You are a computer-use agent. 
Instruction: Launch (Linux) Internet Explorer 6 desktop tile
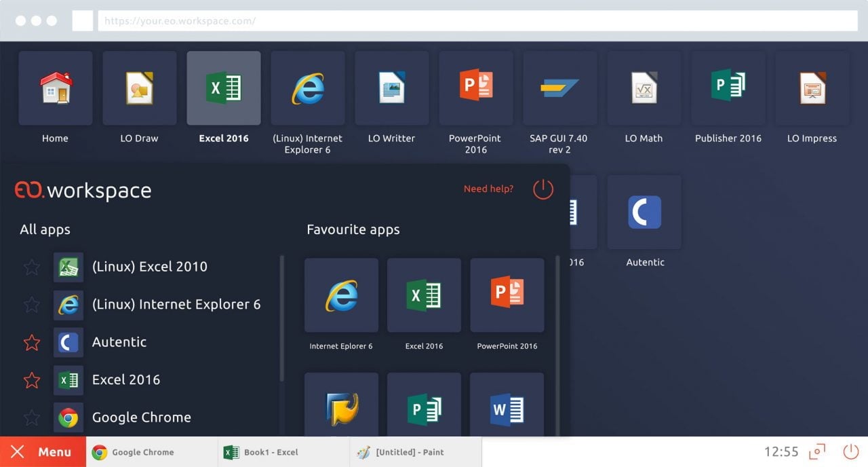[308, 88]
